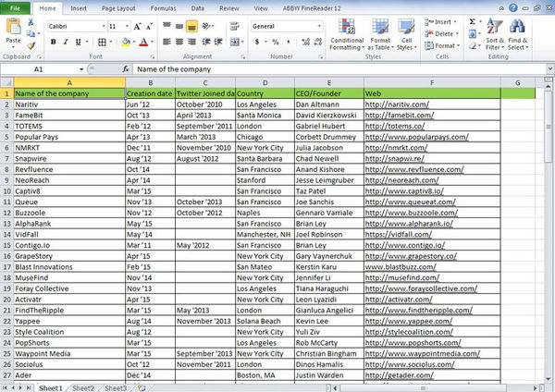Click the vertical scrollbar thumb

549,127
